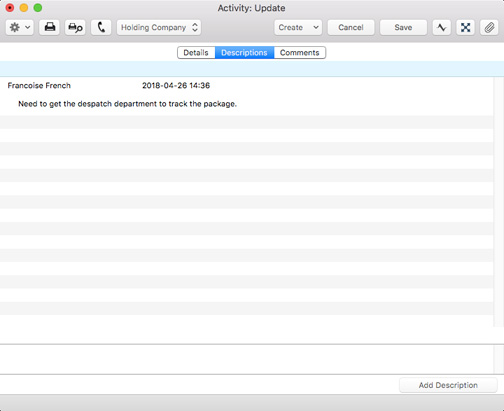Viewport: 504px width, 411px height.
Task: Click the printer icon
Action: [50, 27]
